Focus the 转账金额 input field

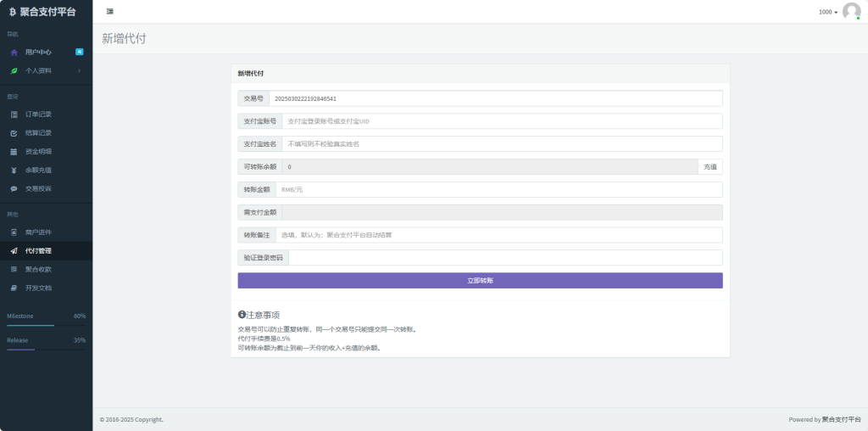[499, 189]
